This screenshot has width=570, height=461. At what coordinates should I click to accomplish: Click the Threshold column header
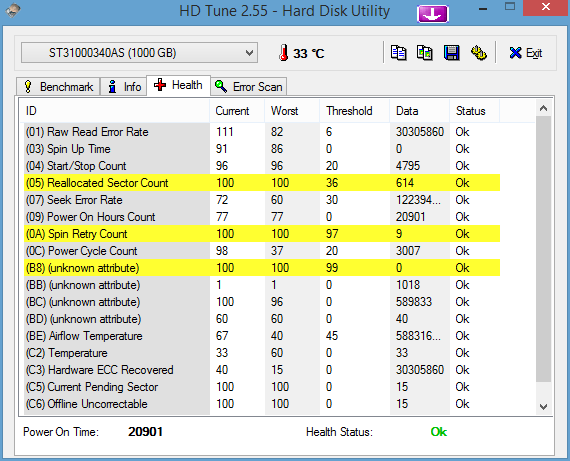tap(354, 111)
